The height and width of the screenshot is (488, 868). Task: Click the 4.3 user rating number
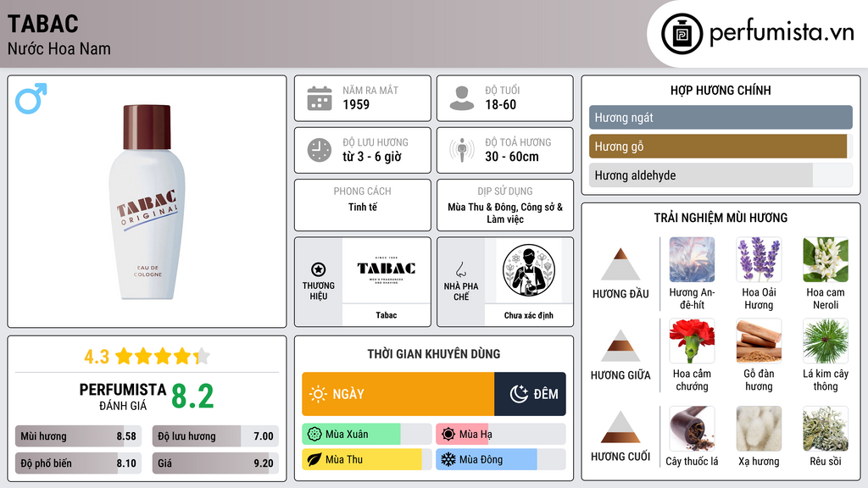coord(97,357)
